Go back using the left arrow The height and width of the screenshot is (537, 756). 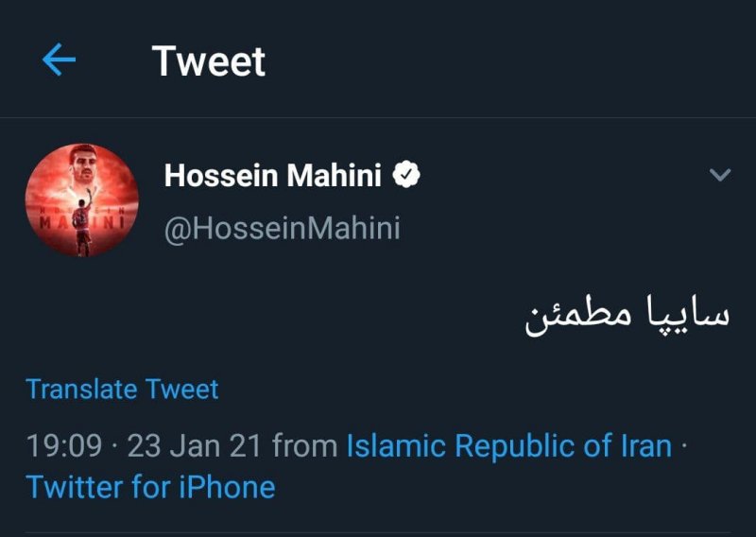click(59, 61)
